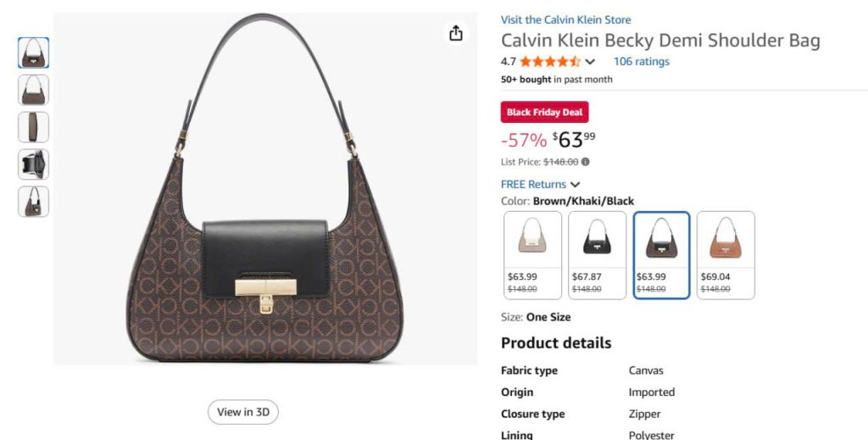The image size is (868, 440).
Task: Click the View in 3D button
Action: pos(243,412)
